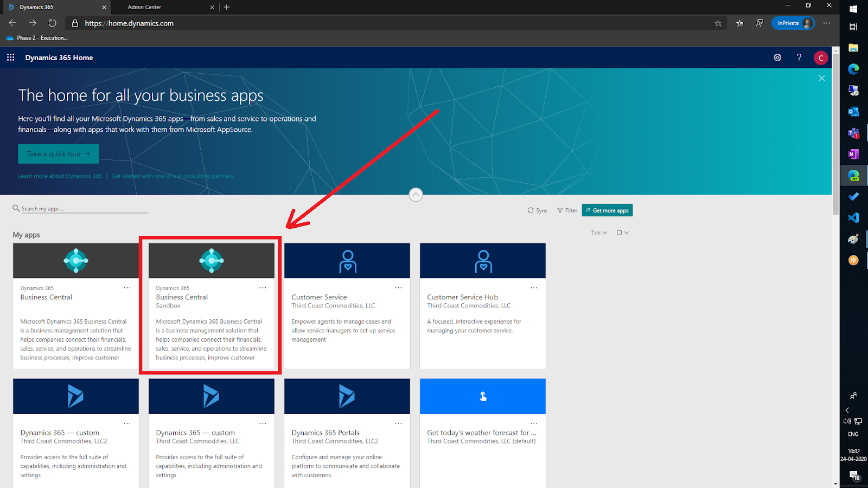Open the Paint palette icon in the taskbar

coord(853,239)
